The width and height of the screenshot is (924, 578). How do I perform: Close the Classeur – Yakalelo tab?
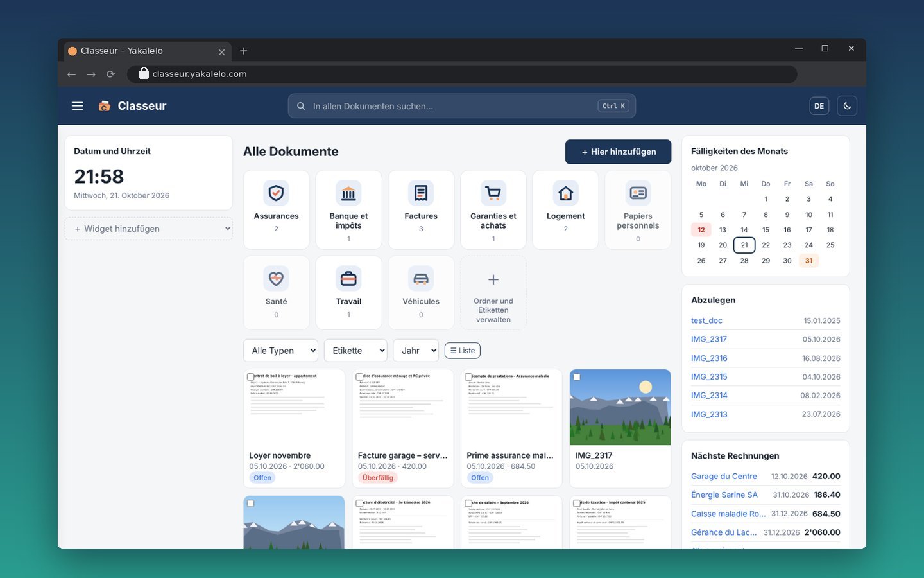pyautogui.click(x=221, y=51)
